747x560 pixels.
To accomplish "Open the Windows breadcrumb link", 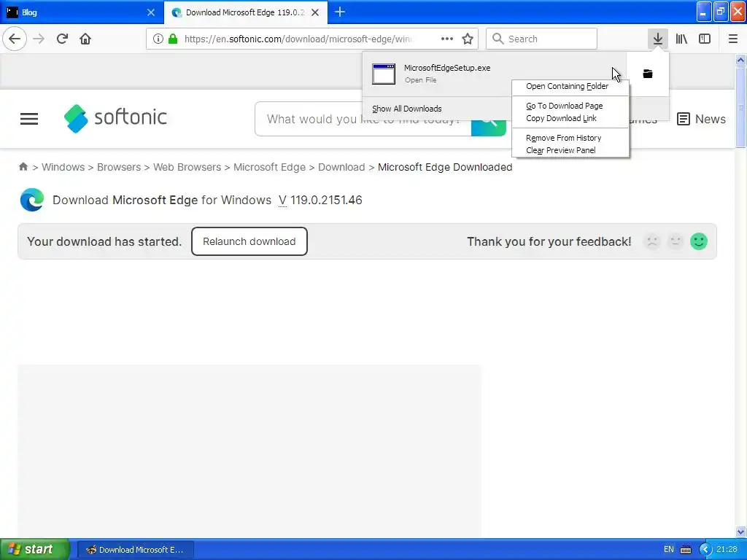I will click(63, 167).
